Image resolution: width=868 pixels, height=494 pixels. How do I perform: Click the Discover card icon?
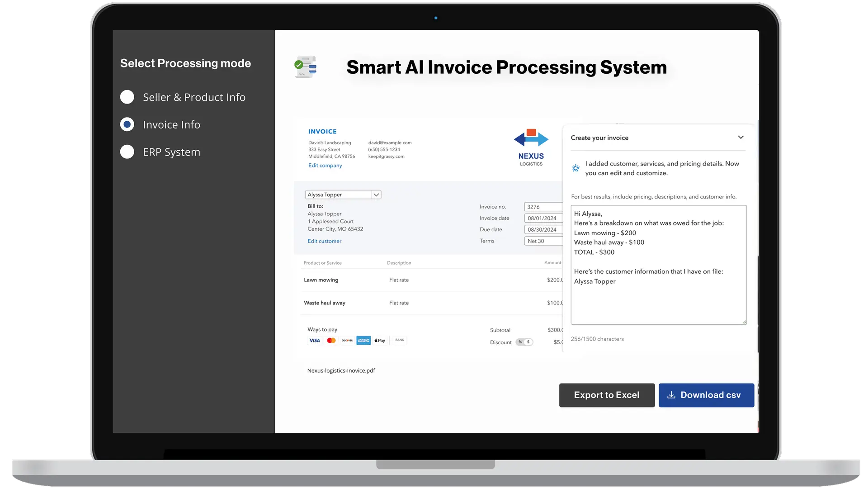pos(347,341)
